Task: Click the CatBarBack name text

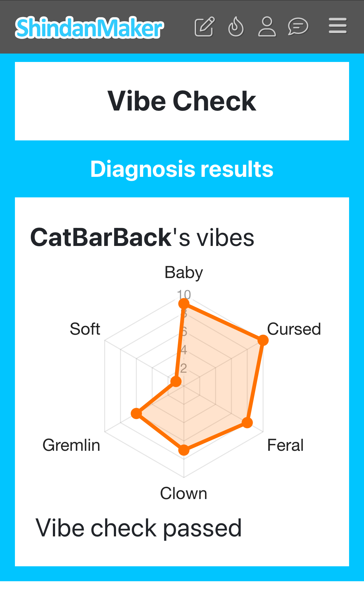Action: point(101,238)
